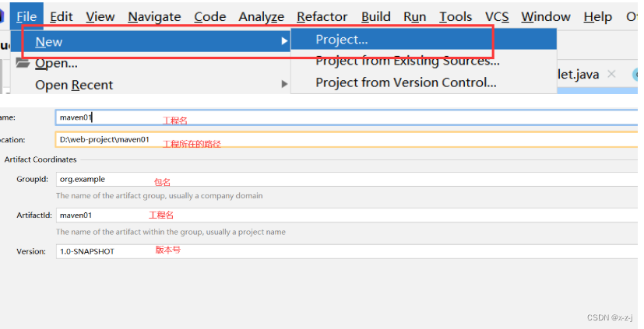Click the GroupId label
The height and width of the screenshot is (329, 644).
(x=33, y=179)
